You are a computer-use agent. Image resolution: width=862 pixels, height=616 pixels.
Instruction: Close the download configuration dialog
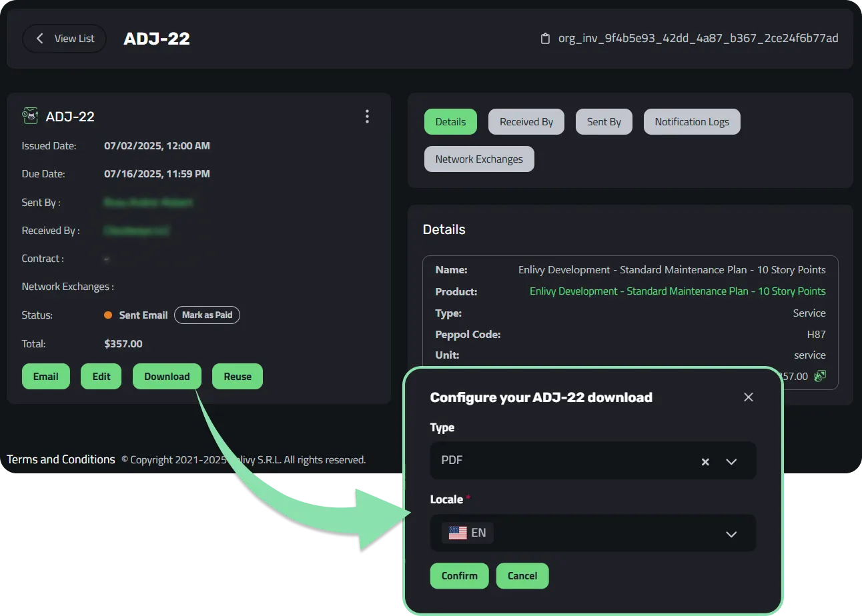[749, 397]
